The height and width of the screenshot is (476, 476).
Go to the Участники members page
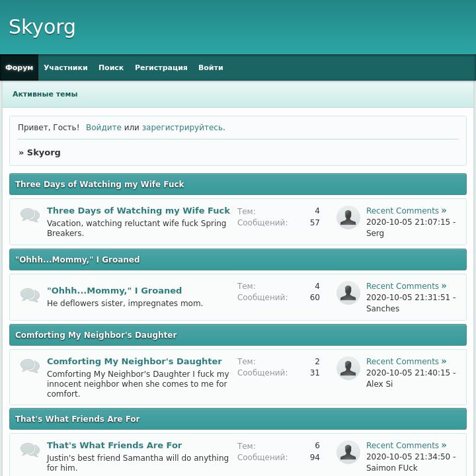65,67
